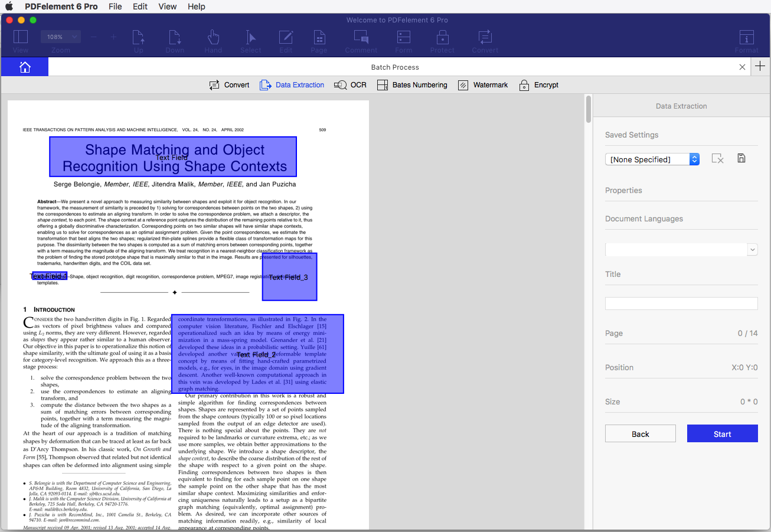Open the Watermark batch tool
Image resolution: width=771 pixels, height=532 pixels.
click(x=483, y=85)
